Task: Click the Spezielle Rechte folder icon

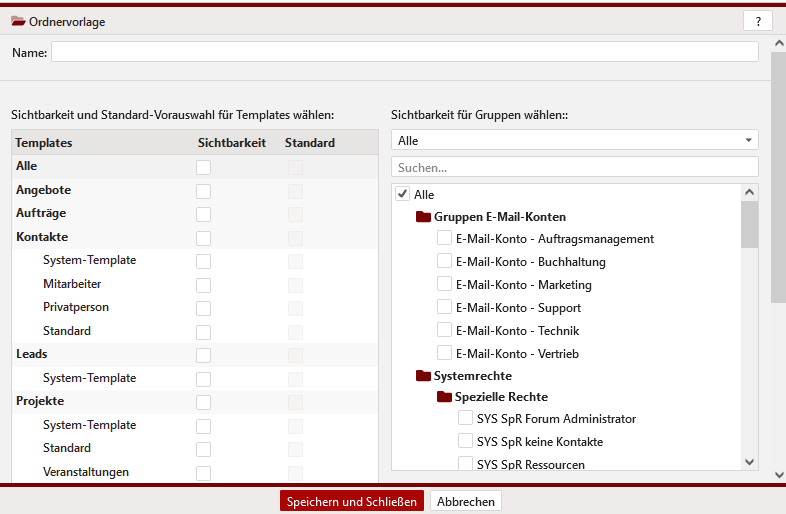Action: [444, 397]
